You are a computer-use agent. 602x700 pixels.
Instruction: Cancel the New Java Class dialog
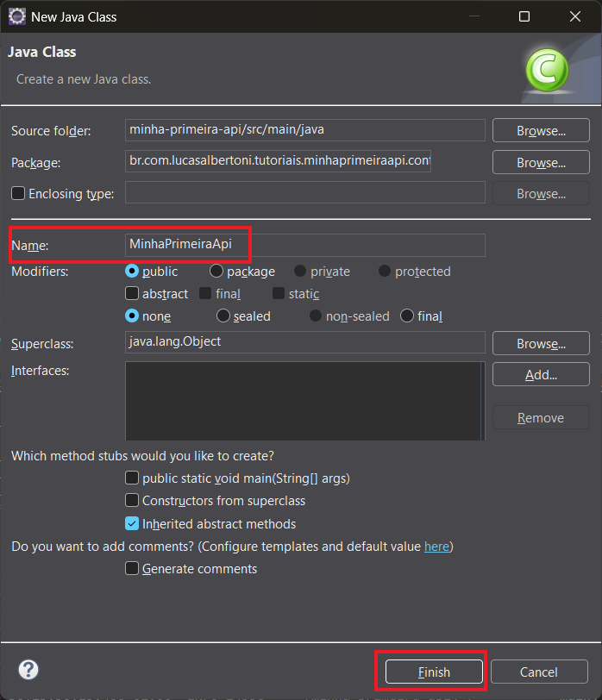tap(538, 672)
